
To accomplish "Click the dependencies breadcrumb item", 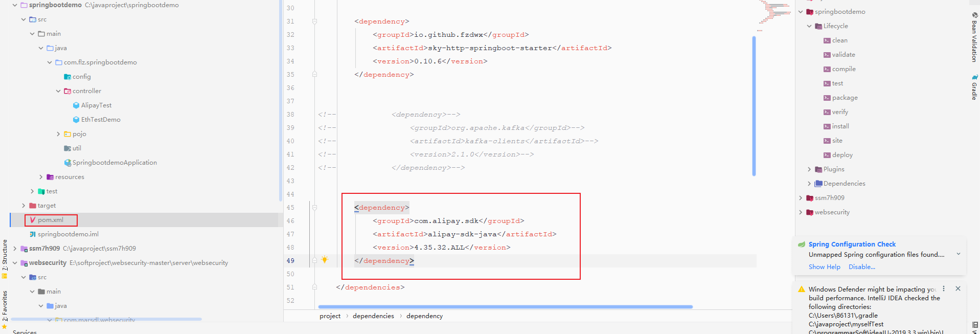I will coord(373,316).
